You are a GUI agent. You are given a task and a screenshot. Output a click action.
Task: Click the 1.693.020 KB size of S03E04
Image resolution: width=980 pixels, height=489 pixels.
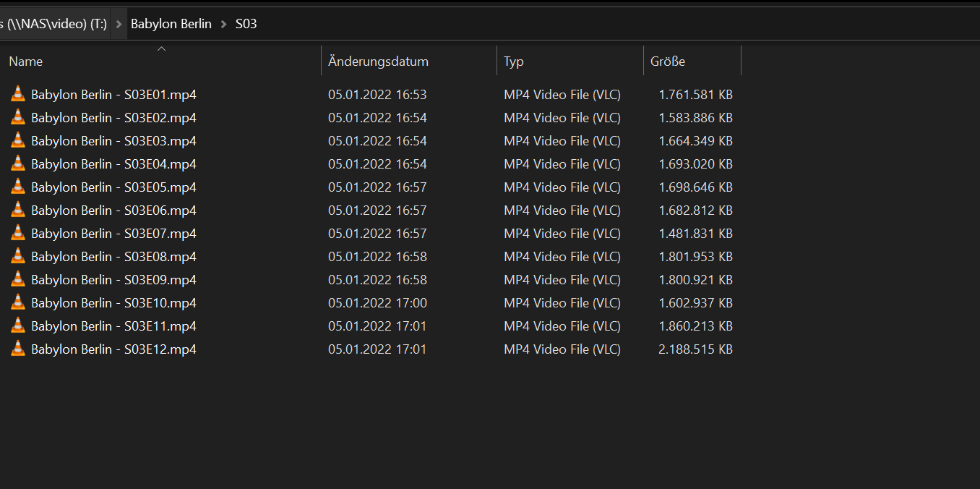point(695,163)
